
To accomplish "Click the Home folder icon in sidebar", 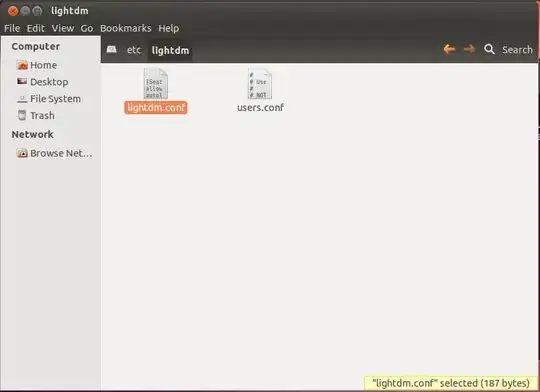I will (x=22, y=65).
